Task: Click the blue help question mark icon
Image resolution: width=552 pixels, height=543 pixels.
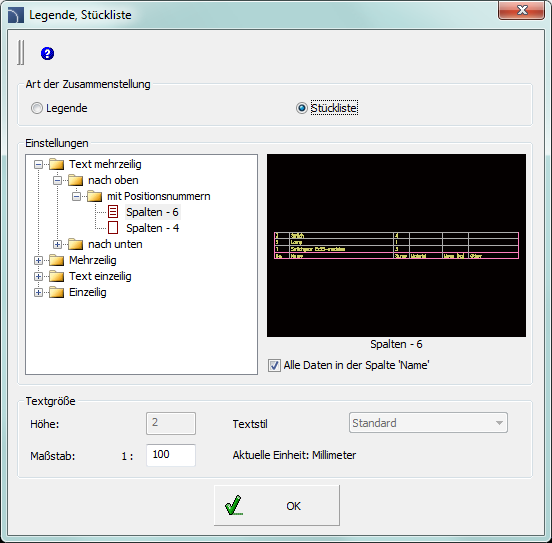Action: [47, 54]
